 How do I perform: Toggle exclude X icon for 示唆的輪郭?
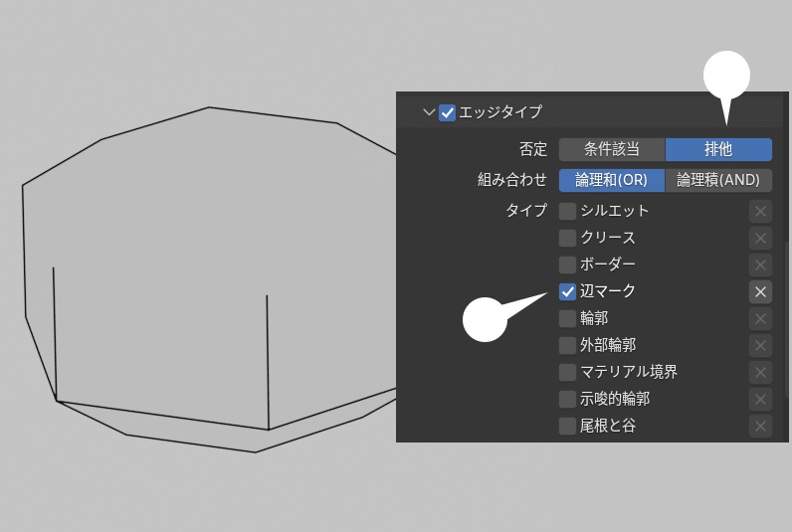(x=761, y=400)
